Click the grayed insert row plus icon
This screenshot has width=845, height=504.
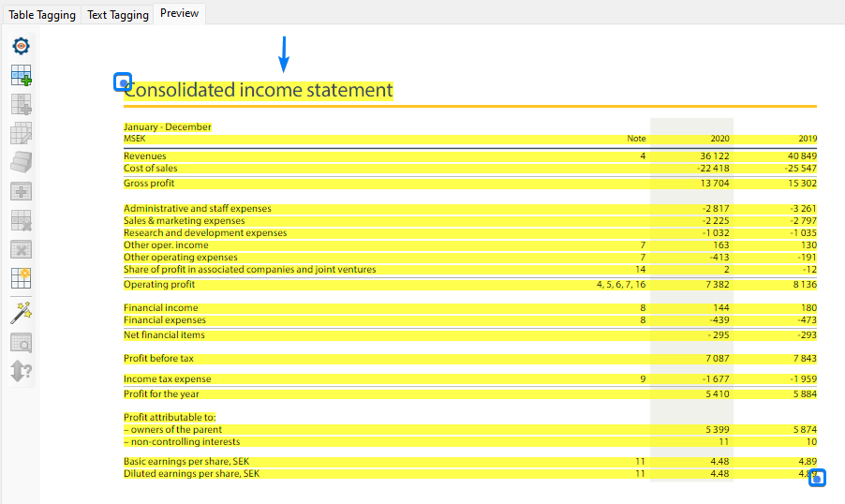point(21,191)
